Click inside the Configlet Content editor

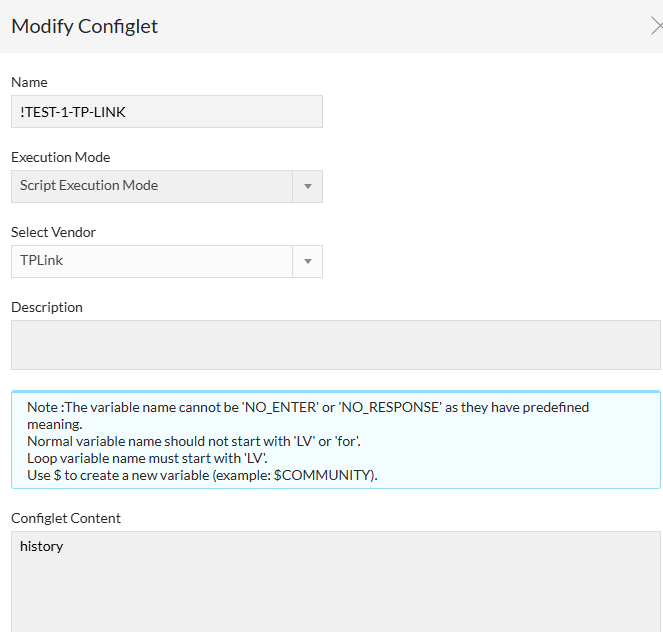tap(335, 590)
